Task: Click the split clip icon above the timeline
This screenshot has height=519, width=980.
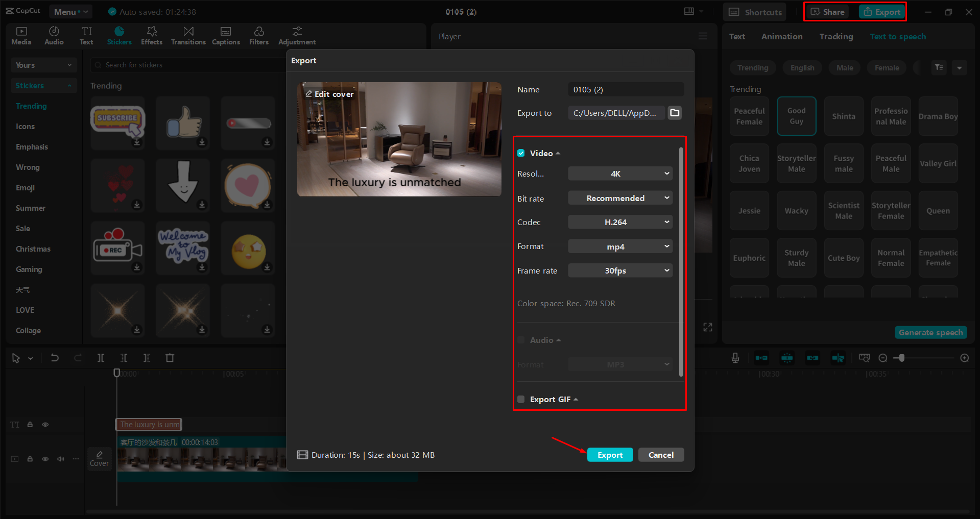Action: point(101,358)
